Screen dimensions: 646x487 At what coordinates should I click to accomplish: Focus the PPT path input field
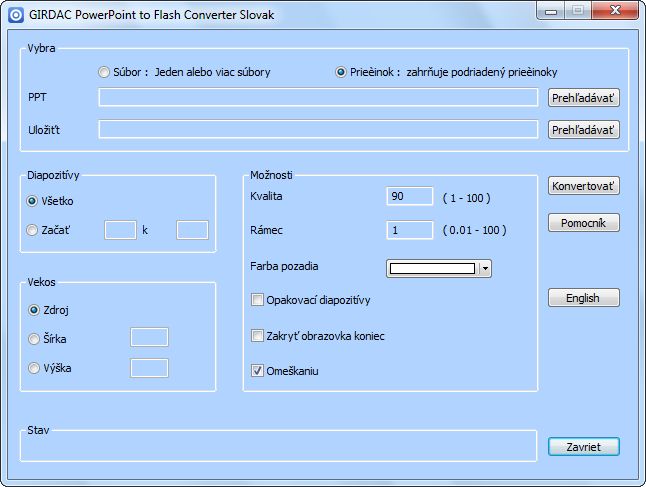(318, 98)
